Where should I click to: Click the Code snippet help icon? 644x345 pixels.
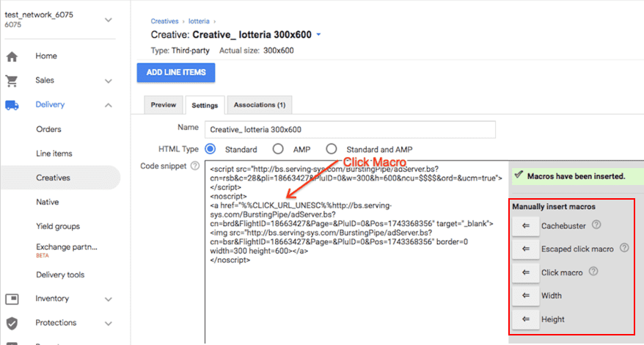click(x=195, y=166)
